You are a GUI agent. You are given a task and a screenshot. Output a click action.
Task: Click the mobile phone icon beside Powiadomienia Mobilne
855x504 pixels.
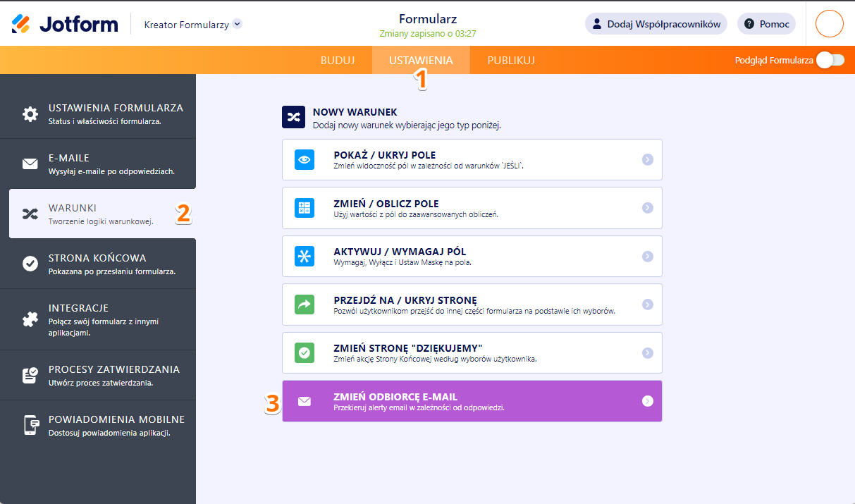[x=30, y=425]
